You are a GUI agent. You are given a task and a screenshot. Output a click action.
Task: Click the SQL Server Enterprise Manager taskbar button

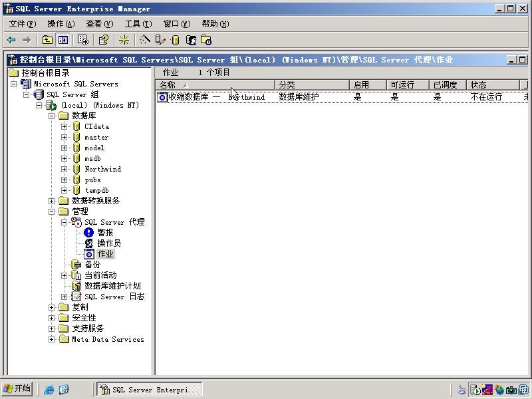(x=150, y=389)
